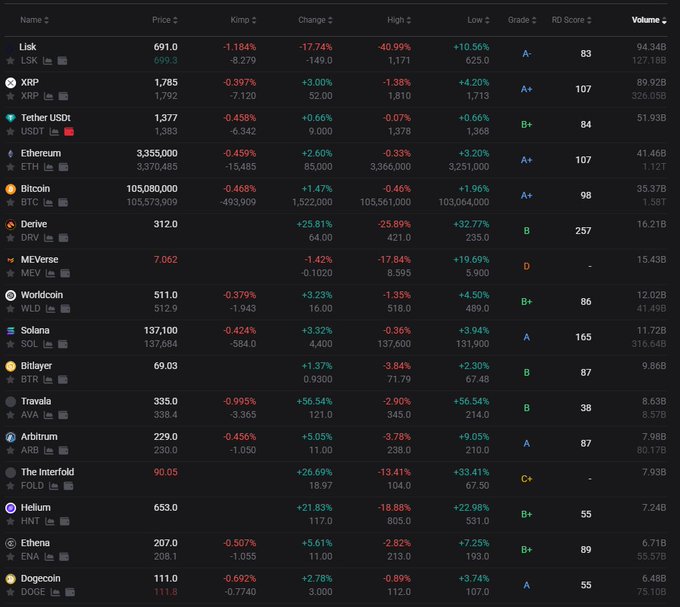
Task: Sort by Change column header
Action: 315,20
